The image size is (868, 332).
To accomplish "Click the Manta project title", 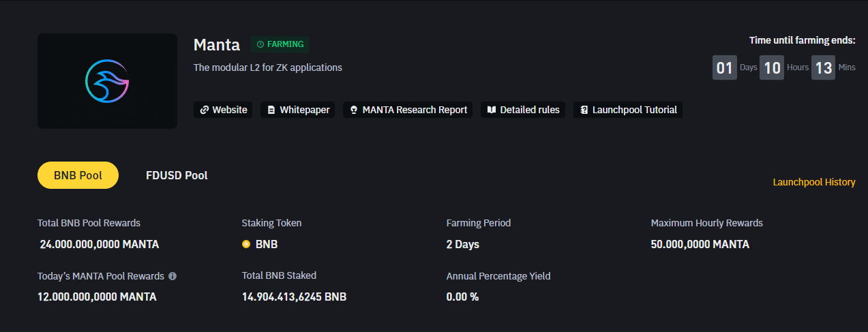I will point(217,45).
